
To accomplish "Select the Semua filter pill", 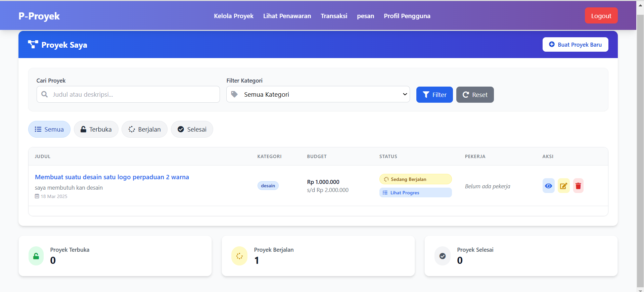I will (x=49, y=129).
